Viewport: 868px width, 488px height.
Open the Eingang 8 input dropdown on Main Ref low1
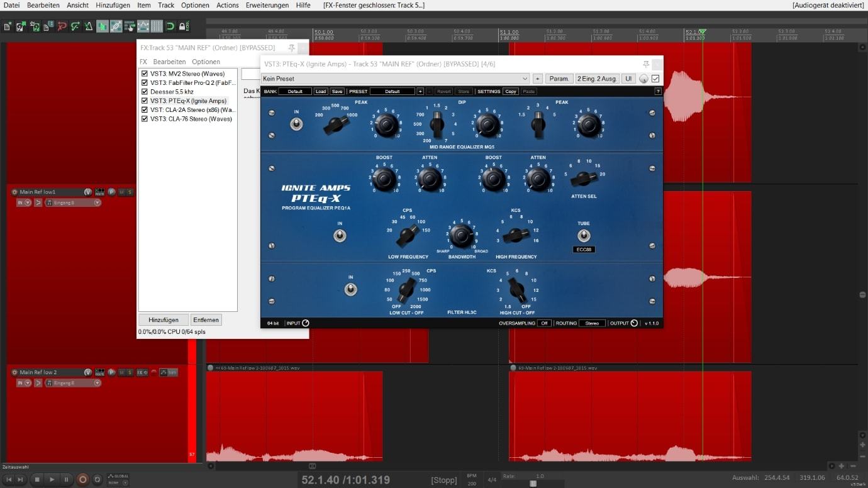(72, 202)
